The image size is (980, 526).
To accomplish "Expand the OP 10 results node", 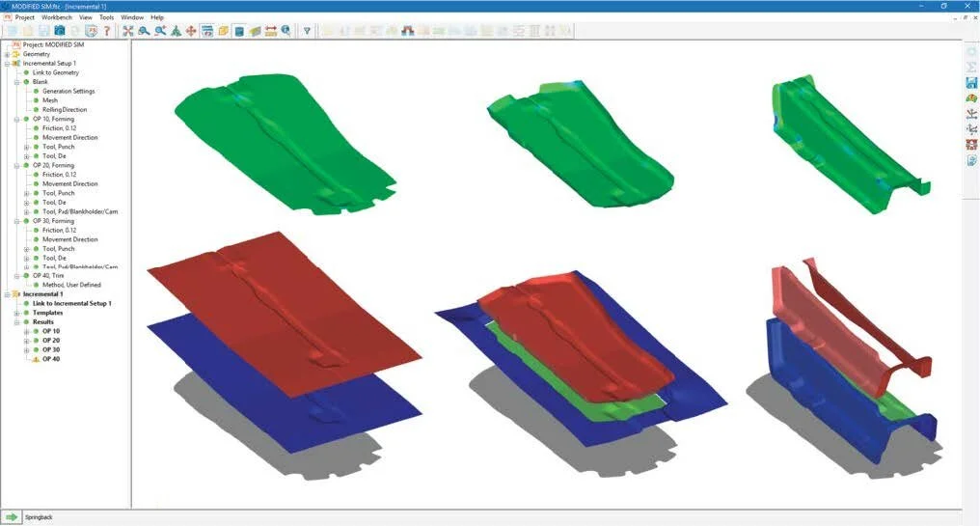I will click(x=27, y=331).
